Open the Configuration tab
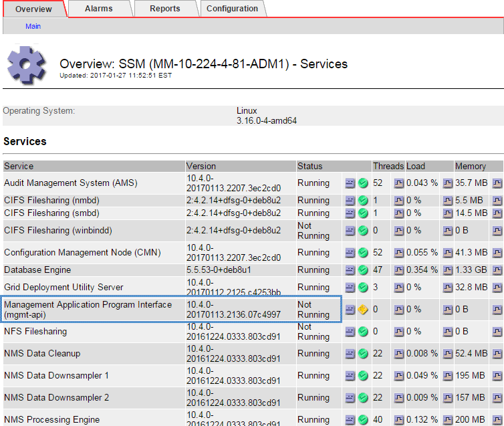The height and width of the screenshot is (426, 504). pos(232,9)
